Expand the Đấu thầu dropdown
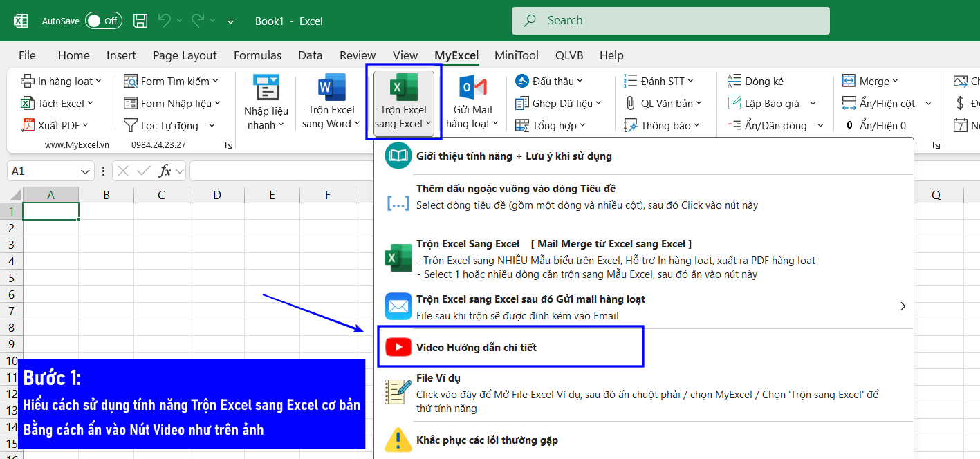 click(580, 82)
